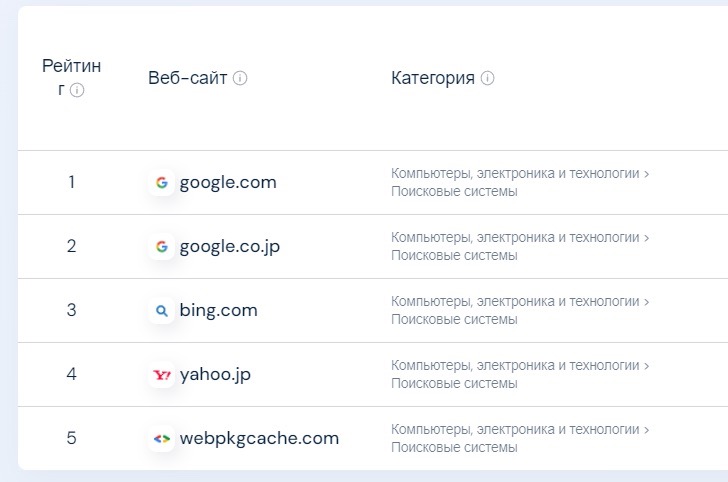Select Поисковые системы in google.co.jp row
Image resolution: width=728 pixels, height=482 pixels.
pyautogui.click(x=454, y=255)
